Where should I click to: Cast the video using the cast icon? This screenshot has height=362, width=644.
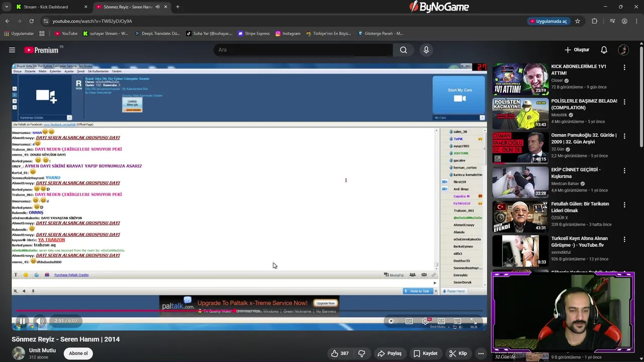tap(457, 321)
